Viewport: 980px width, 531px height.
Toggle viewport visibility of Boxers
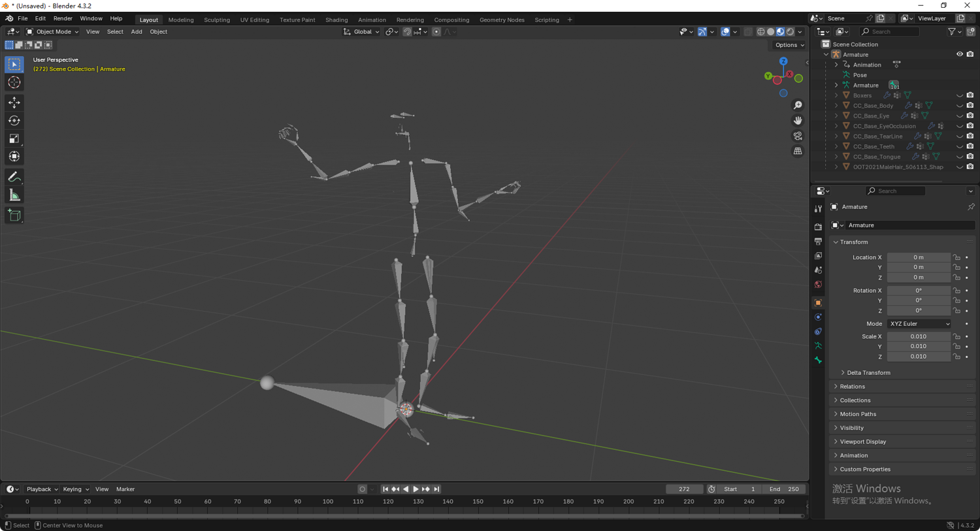click(960, 95)
